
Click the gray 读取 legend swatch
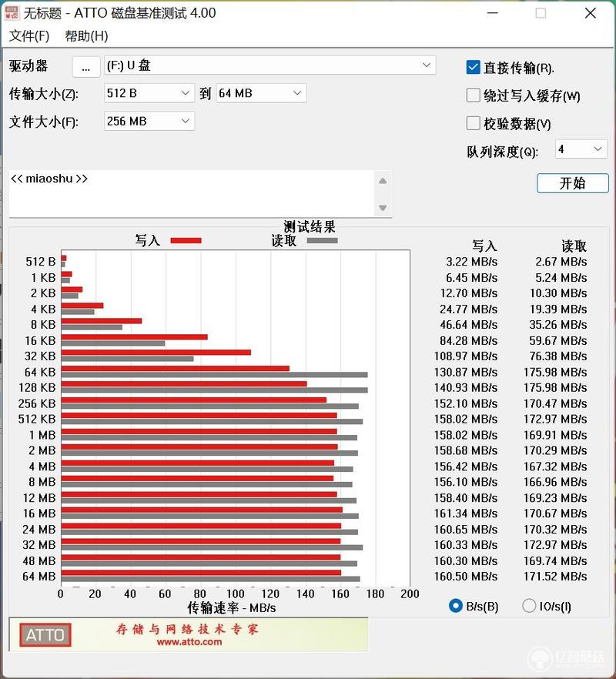tap(322, 240)
